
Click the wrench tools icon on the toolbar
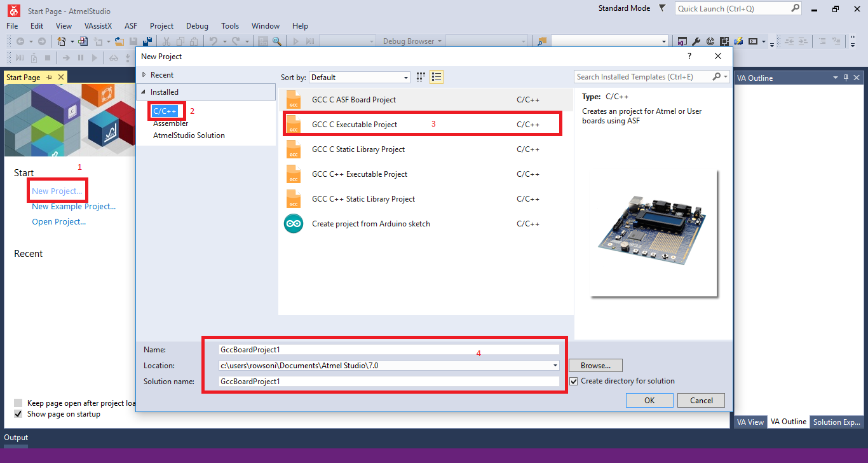click(696, 41)
